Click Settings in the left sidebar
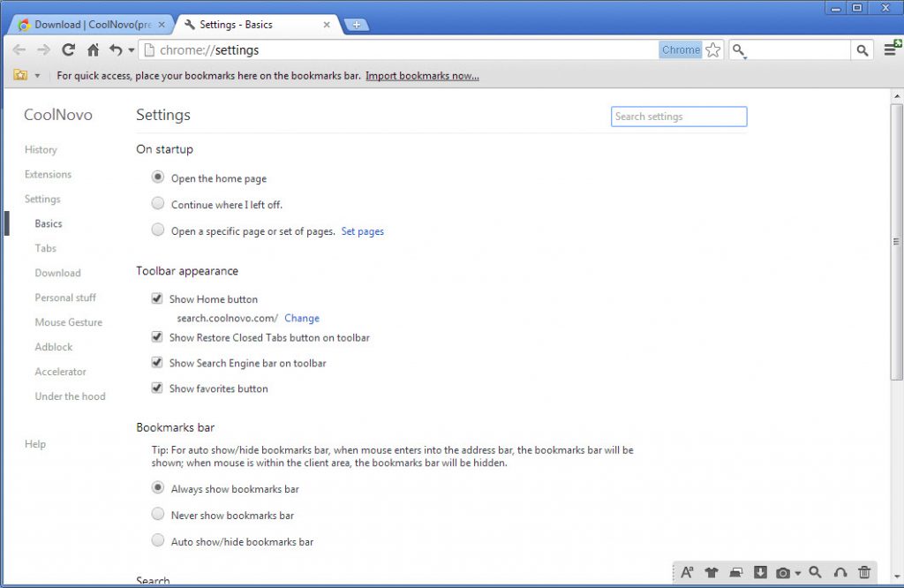 point(42,199)
